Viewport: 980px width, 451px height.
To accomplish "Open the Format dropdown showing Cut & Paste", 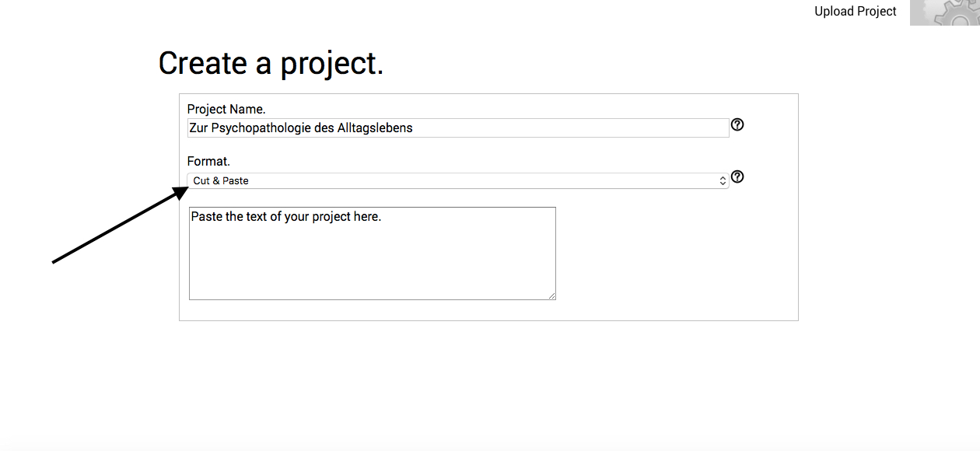I will tap(458, 180).
